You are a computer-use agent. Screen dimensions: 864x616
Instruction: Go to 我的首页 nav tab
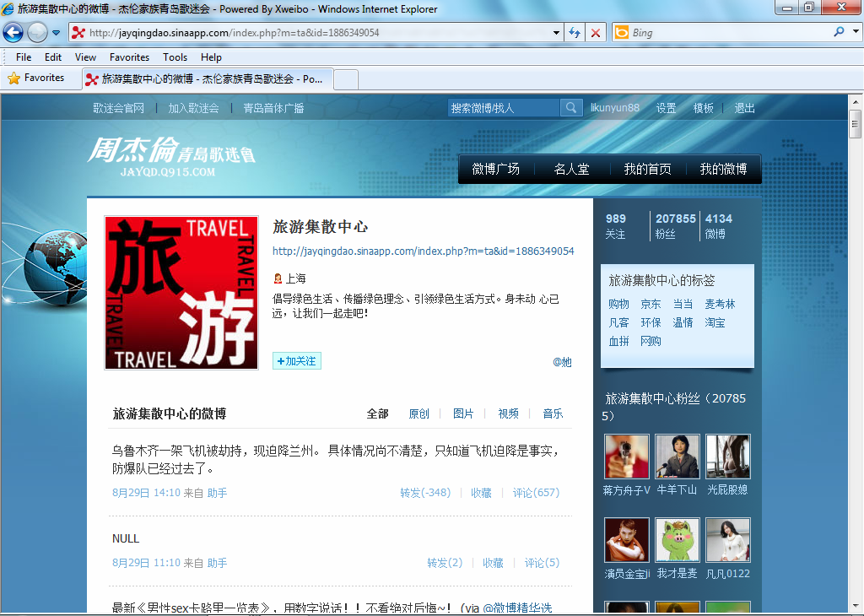pos(647,169)
